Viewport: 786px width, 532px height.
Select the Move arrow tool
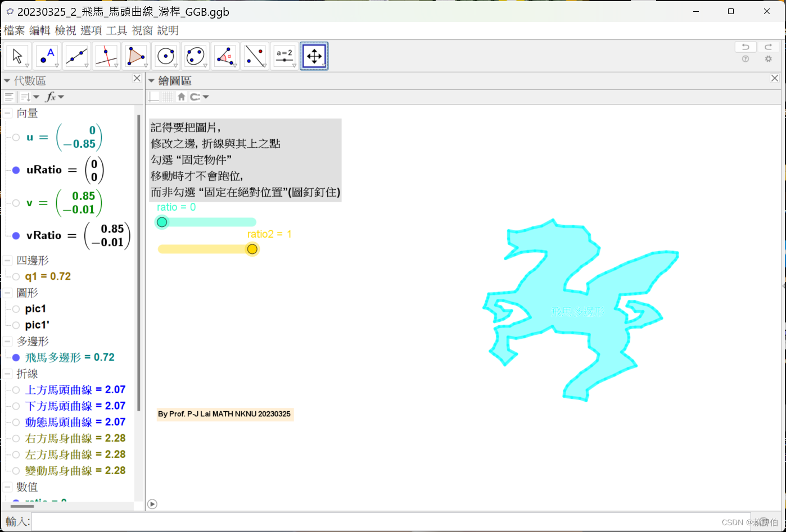(17, 55)
